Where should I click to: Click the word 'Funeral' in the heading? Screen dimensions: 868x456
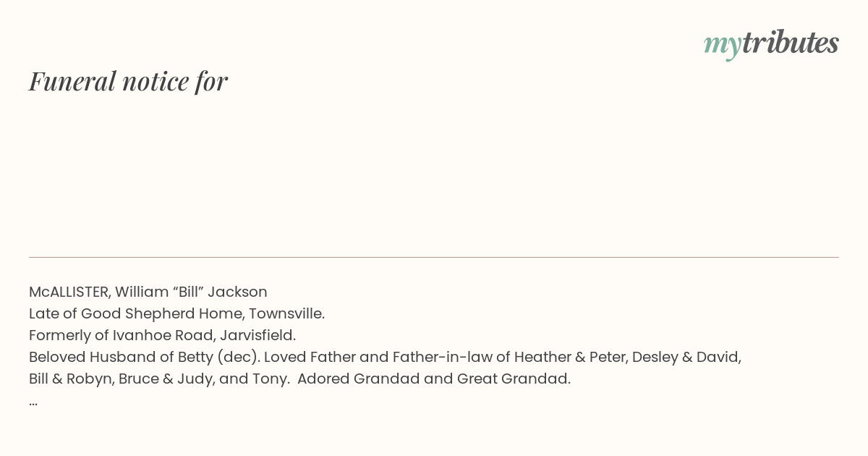tap(72, 81)
